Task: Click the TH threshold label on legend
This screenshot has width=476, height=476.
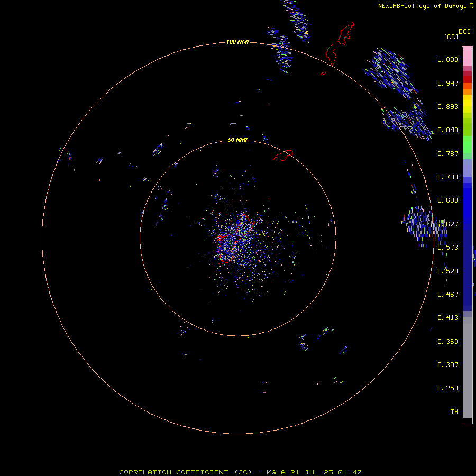Action: click(x=454, y=411)
